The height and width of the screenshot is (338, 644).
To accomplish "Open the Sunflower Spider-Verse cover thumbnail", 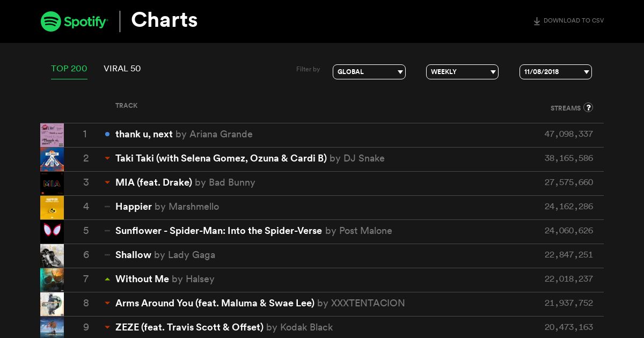I will [52, 232].
